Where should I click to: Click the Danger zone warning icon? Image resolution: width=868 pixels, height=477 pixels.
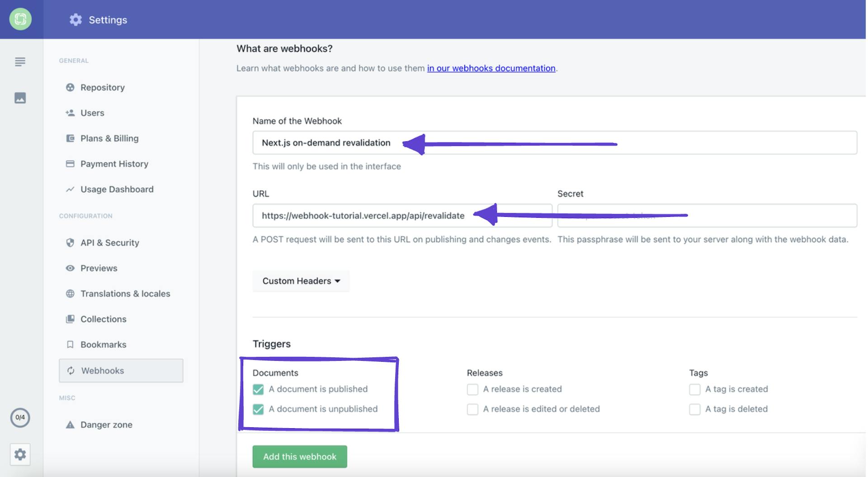(x=71, y=424)
